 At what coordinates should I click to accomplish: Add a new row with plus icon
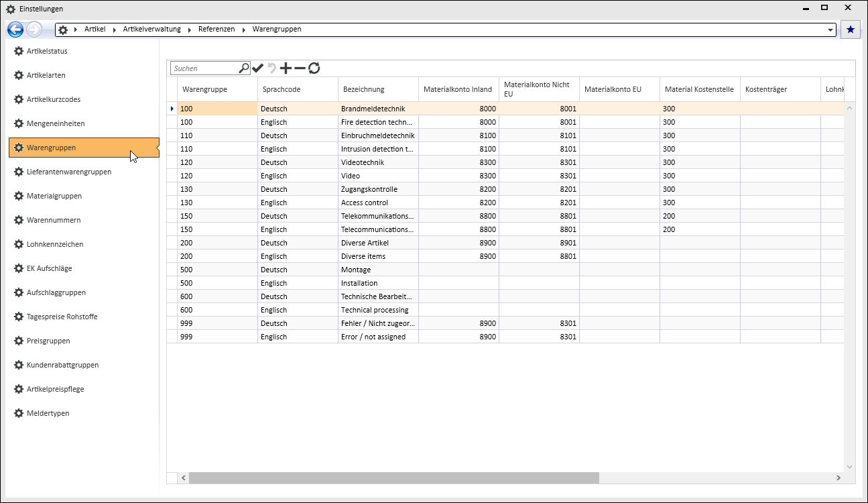click(286, 68)
